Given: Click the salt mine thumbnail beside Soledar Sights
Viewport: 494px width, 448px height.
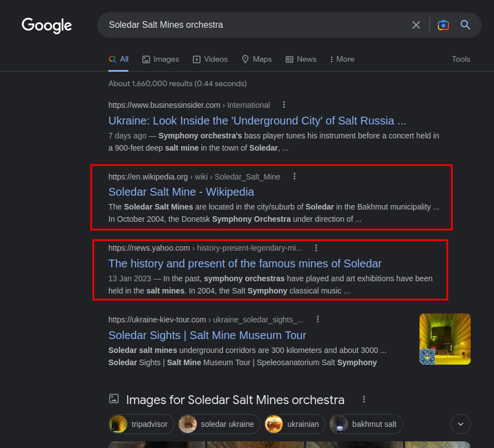Looking at the screenshot, I should point(445,339).
